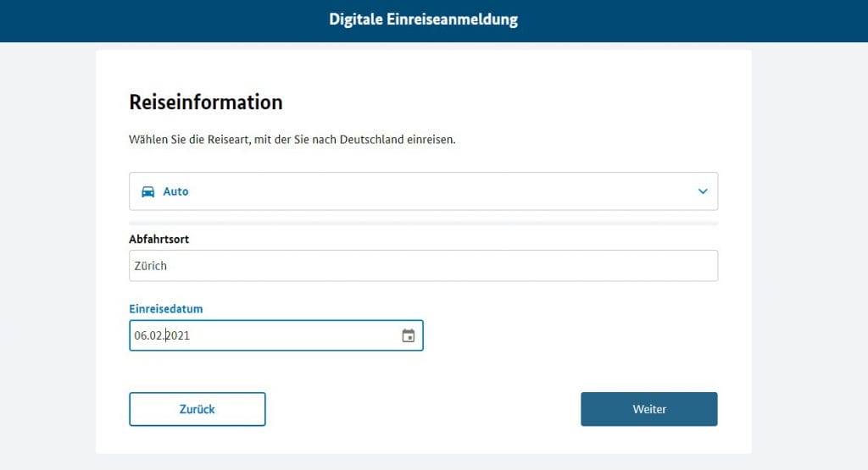
Task: Click empty area right of date field
Action: point(570,335)
